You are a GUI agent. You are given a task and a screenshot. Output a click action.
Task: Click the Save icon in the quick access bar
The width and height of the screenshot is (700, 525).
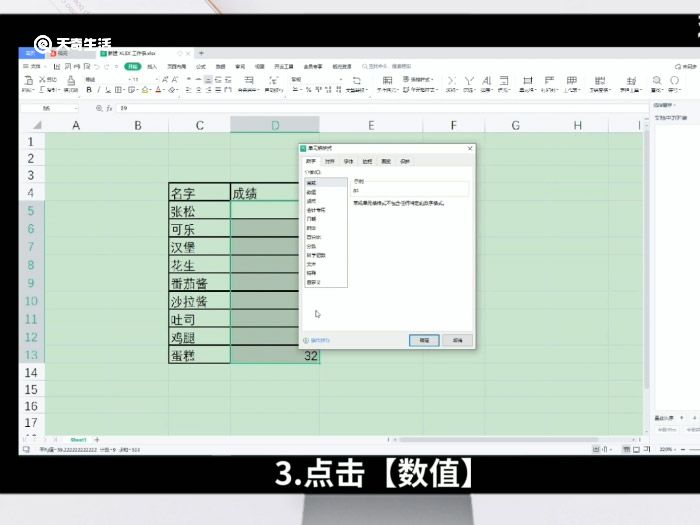pyautogui.click(x=57, y=67)
